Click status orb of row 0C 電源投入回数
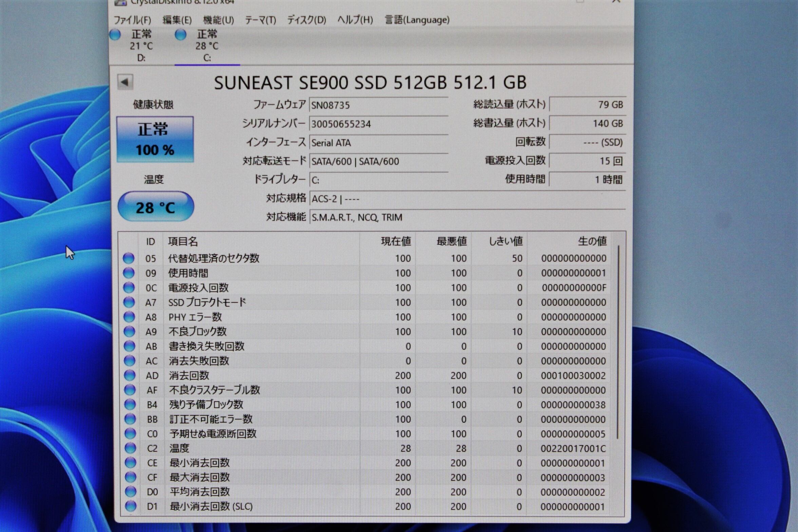 tap(129, 288)
